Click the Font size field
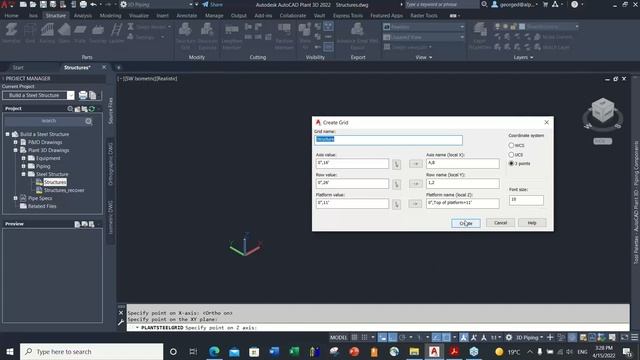The width and height of the screenshot is (640, 360). (x=526, y=200)
